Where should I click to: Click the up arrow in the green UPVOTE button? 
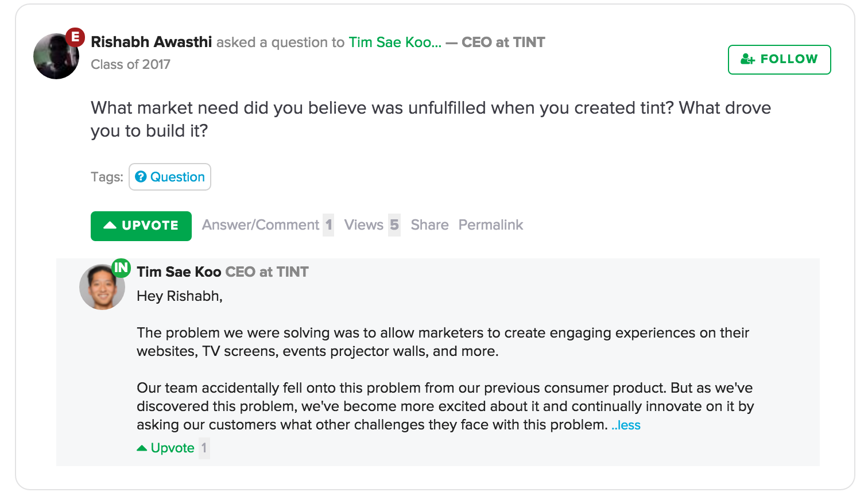click(x=110, y=226)
